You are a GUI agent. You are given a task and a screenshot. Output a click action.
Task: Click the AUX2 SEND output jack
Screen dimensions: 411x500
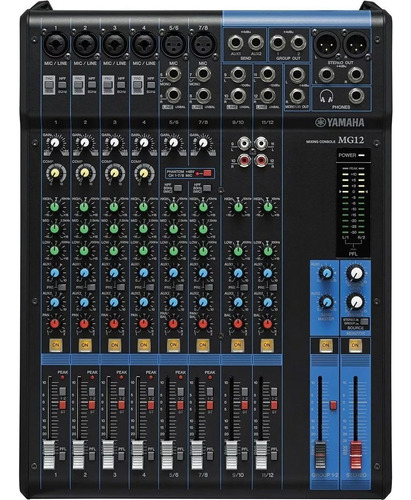tap(256, 43)
